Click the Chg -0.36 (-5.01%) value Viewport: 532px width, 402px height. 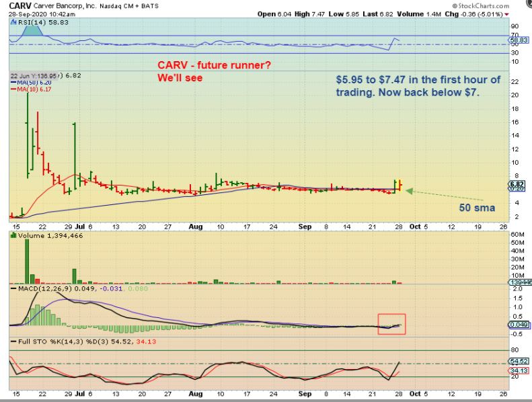tap(473, 14)
